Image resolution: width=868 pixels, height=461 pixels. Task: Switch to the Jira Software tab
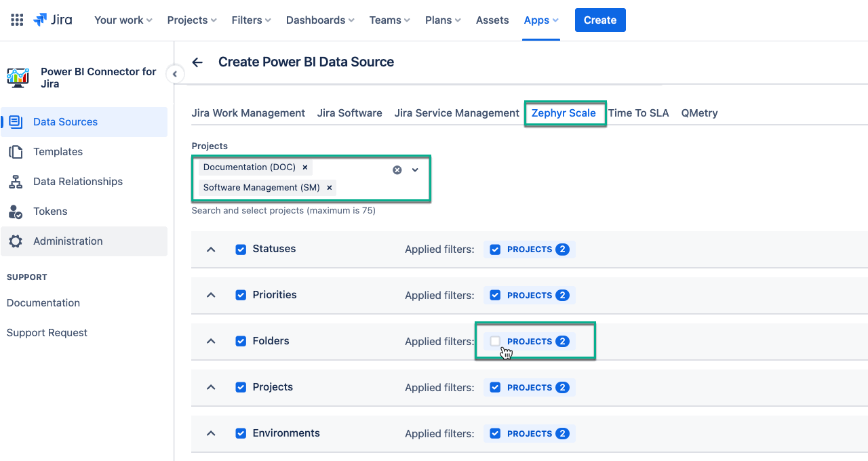(x=349, y=113)
